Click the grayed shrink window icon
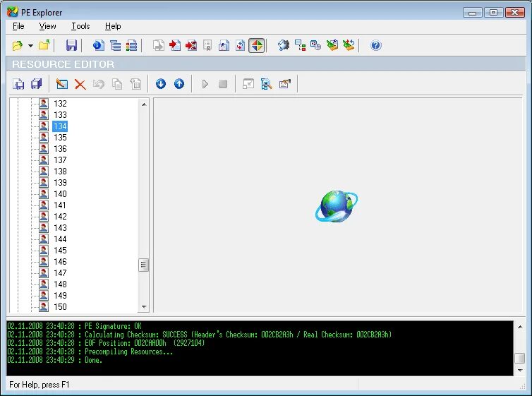This screenshot has width=532, height=396. coord(248,84)
